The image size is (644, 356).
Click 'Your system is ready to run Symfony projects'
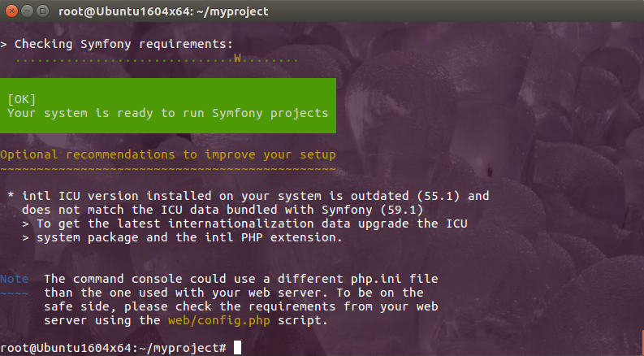point(168,114)
